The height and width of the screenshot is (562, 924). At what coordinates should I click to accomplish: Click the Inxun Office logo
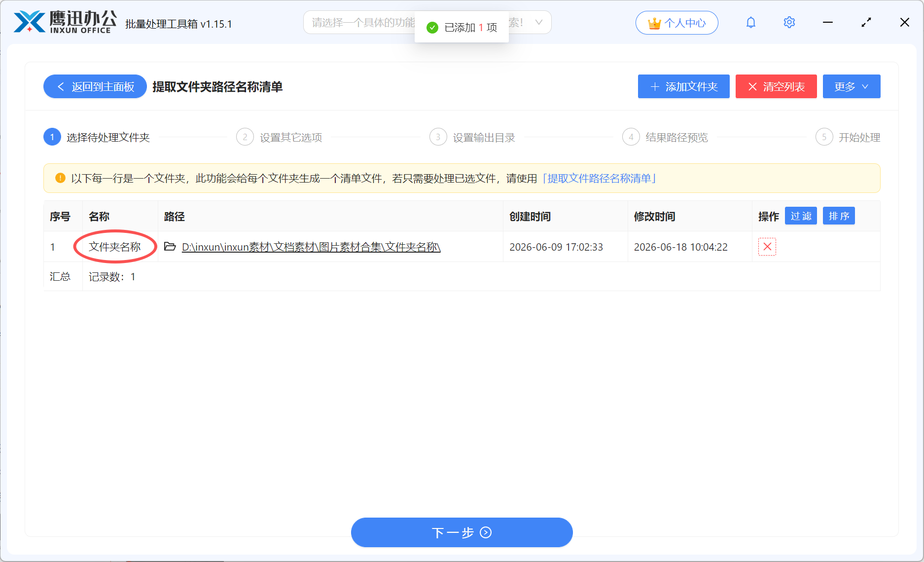tap(65, 22)
